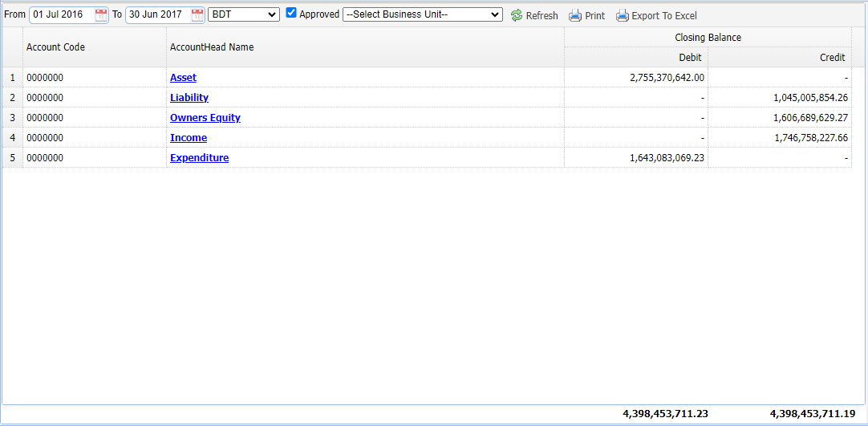Click account code 0000000 in Liability row
This screenshot has width=868, height=426.
pos(45,97)
